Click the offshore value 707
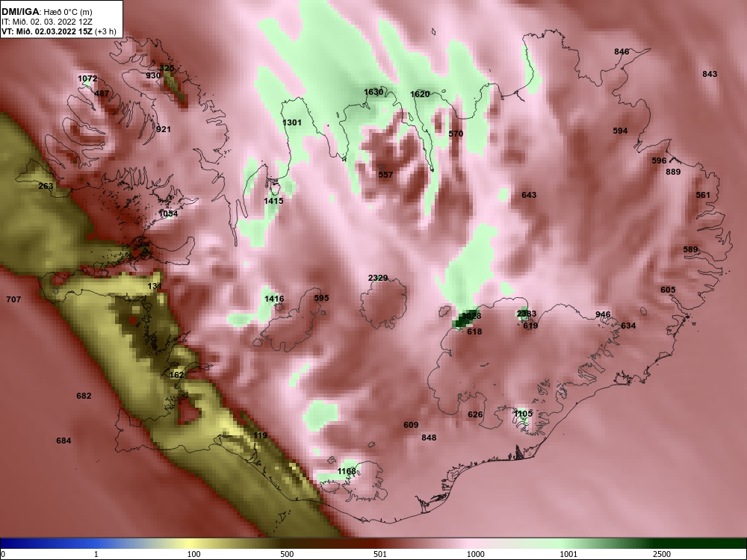 point(13,299)
